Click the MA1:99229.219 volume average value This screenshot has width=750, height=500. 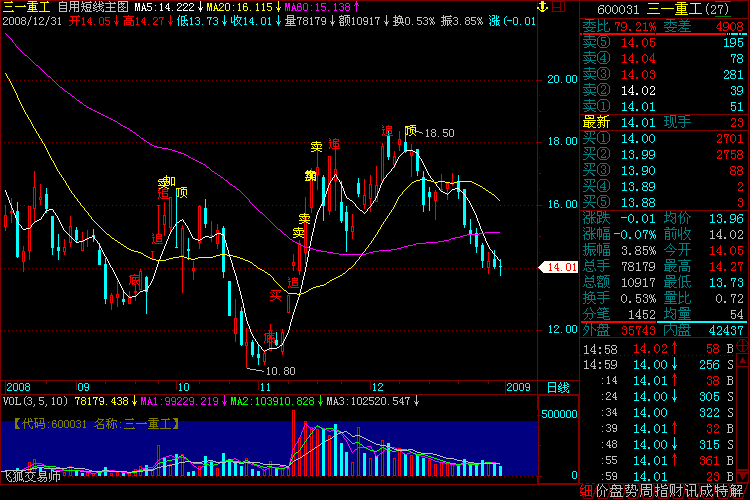(x=179, y=401)
